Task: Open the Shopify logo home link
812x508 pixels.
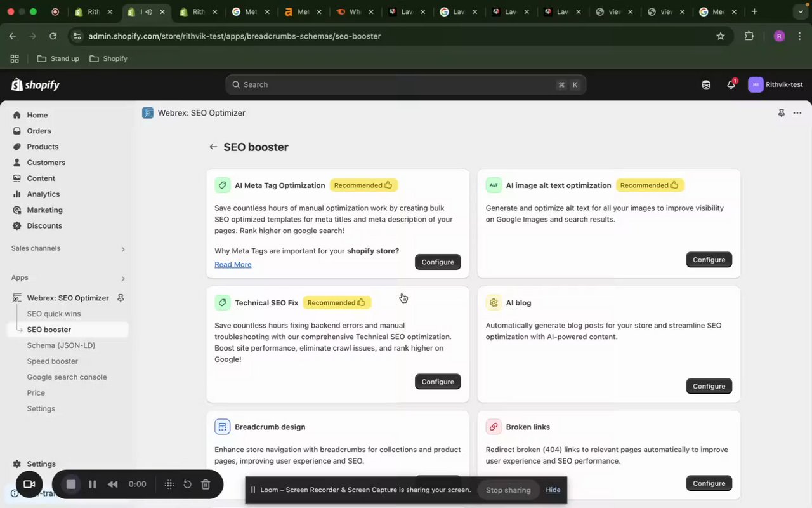Action: pos(36,84)
